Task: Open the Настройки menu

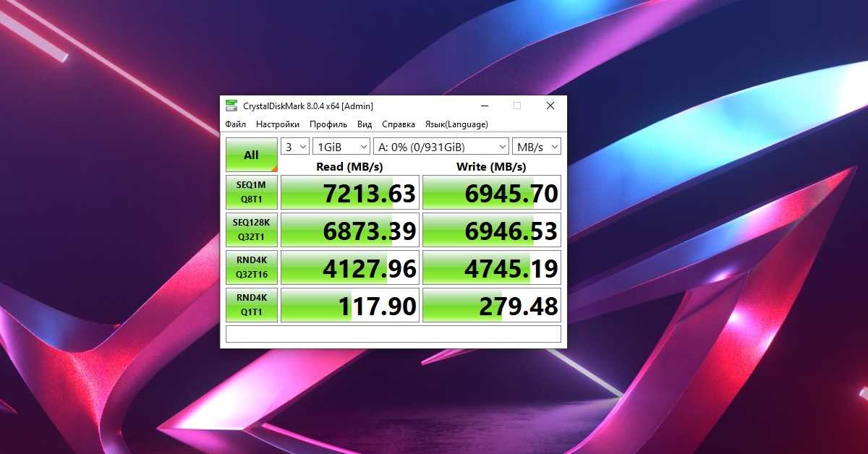Action: [278, 124]
